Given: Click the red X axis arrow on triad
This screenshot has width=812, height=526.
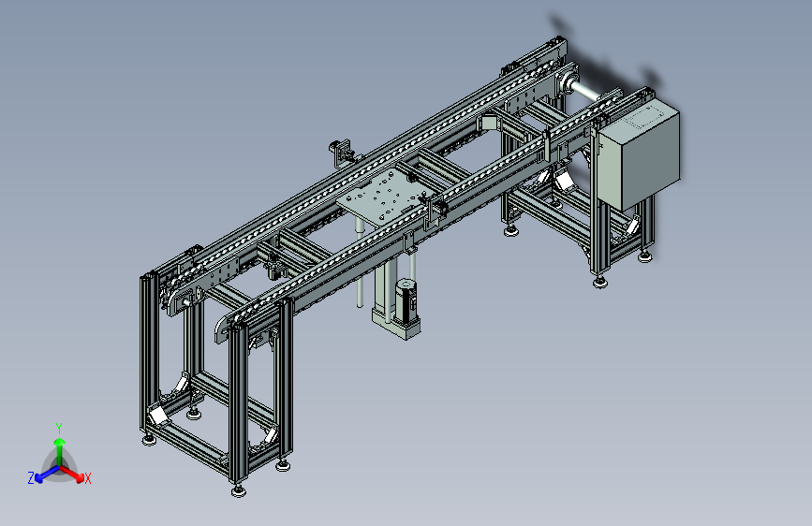Looking at the screenshot, I should [73, 475].
